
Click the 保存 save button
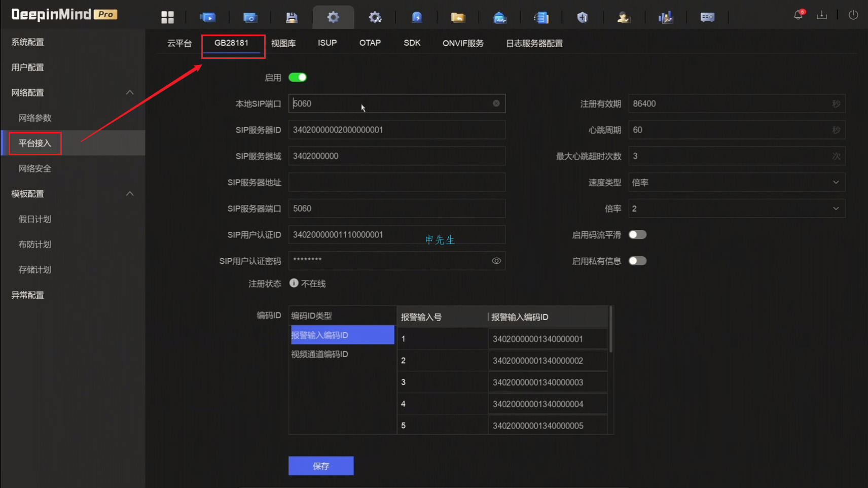coord(321,466)
